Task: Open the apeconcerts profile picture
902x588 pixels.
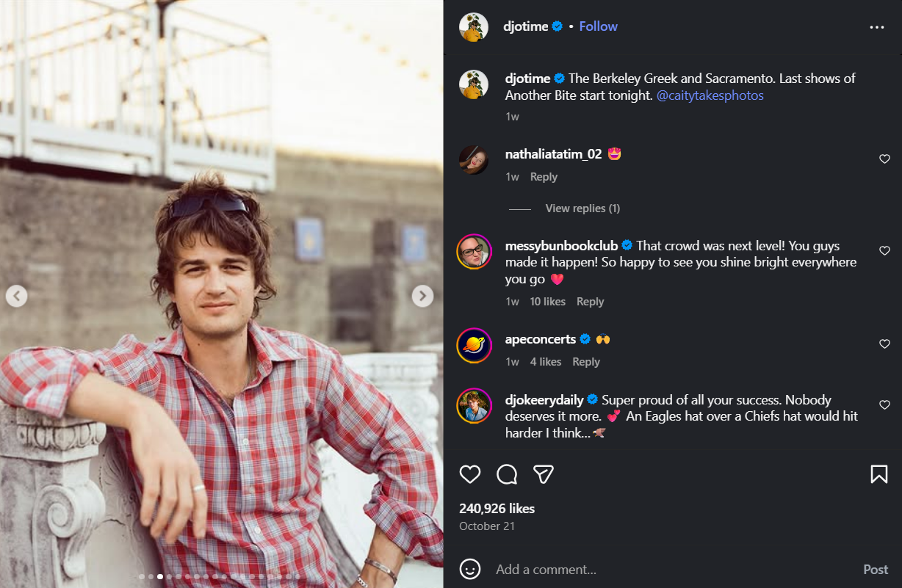Action: [x=474, y=345]
